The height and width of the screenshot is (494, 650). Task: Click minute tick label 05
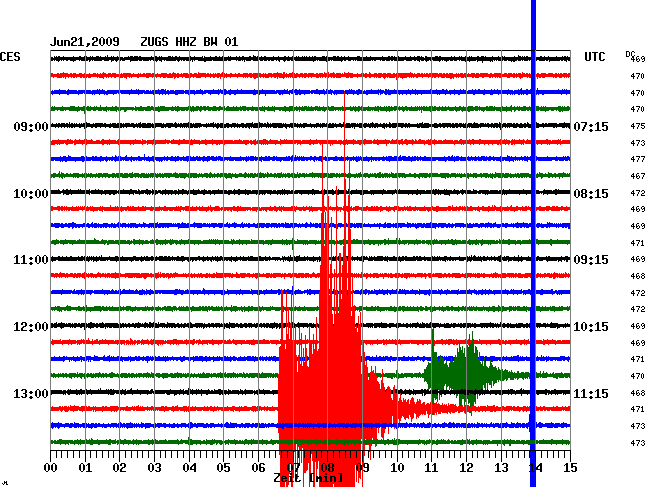[x=223, y=468]
